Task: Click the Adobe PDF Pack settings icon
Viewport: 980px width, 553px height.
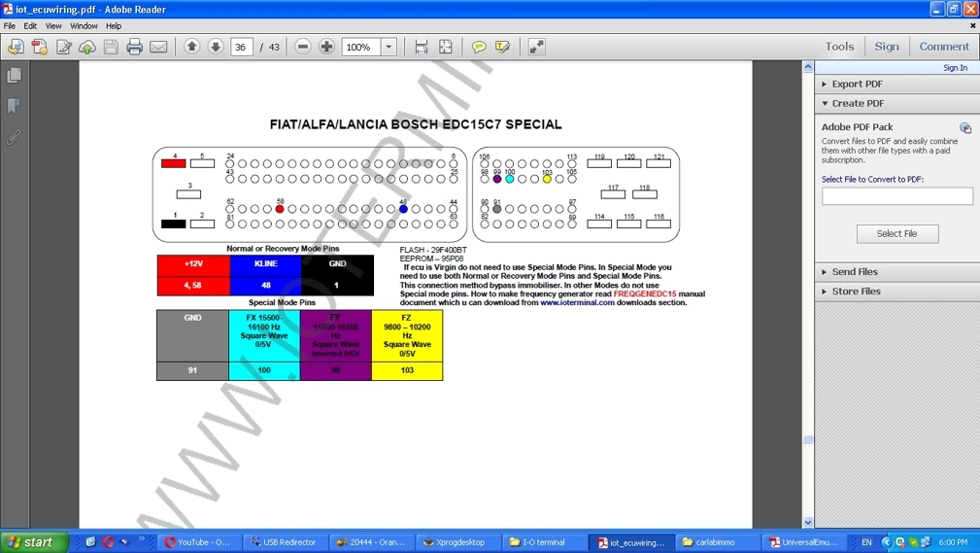Action: pos(965,127)
